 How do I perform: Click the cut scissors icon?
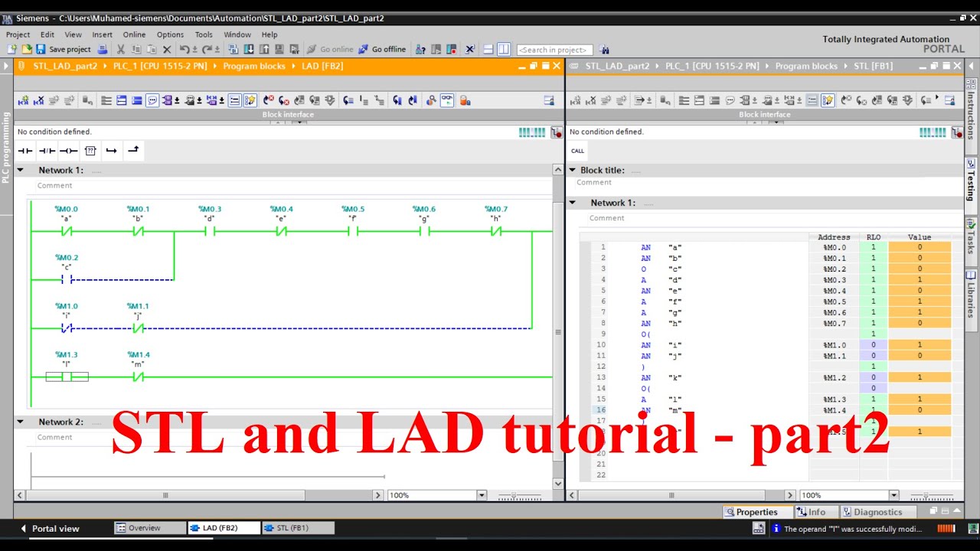(x=120, y=49)
